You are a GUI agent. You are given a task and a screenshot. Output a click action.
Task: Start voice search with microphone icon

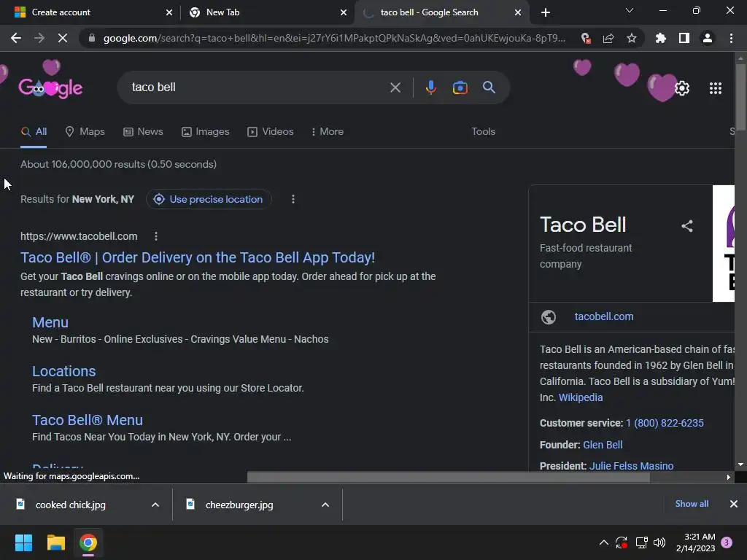430,87
